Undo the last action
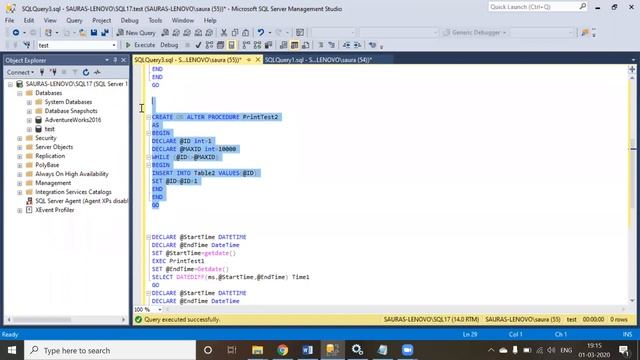Viewport: 640px width, 360px height. click(260, 33)
